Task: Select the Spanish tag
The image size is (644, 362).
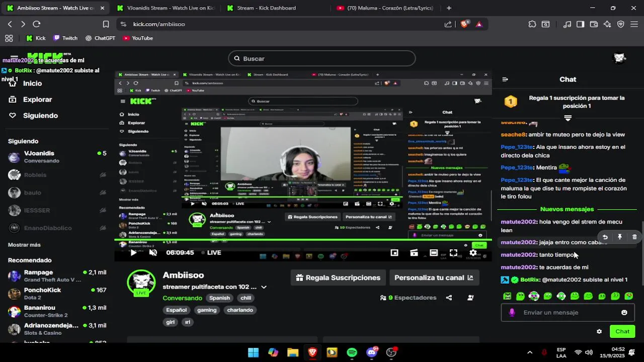Action: coord(219,298)
